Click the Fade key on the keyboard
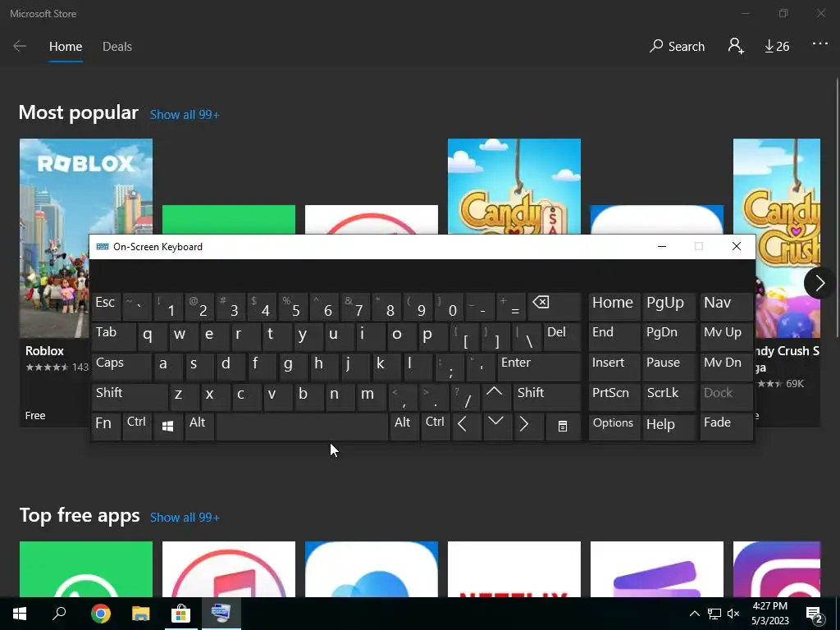The height and width of the screenshot is (630, 840). click(726, 427)
